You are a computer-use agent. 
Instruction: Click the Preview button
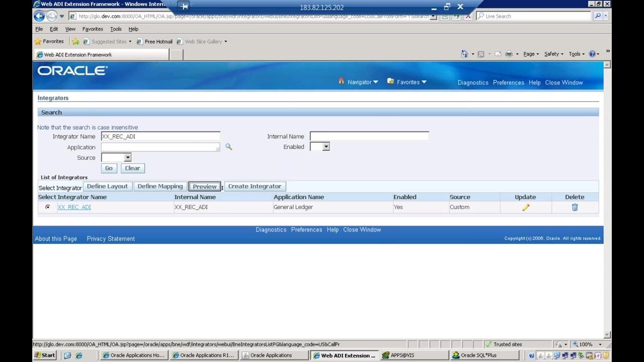coord(204,187)
